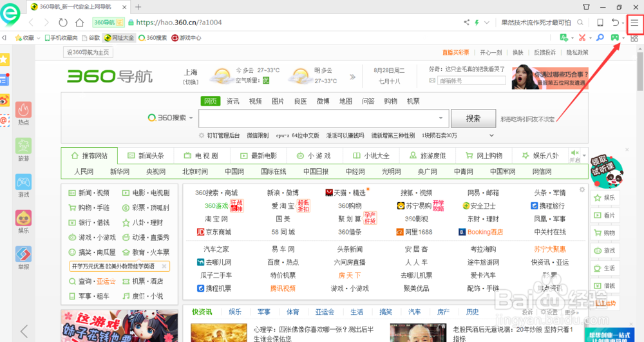The image size is (644, 342).
Task: Open the 京东商城 link
Action: click(214, 232)
